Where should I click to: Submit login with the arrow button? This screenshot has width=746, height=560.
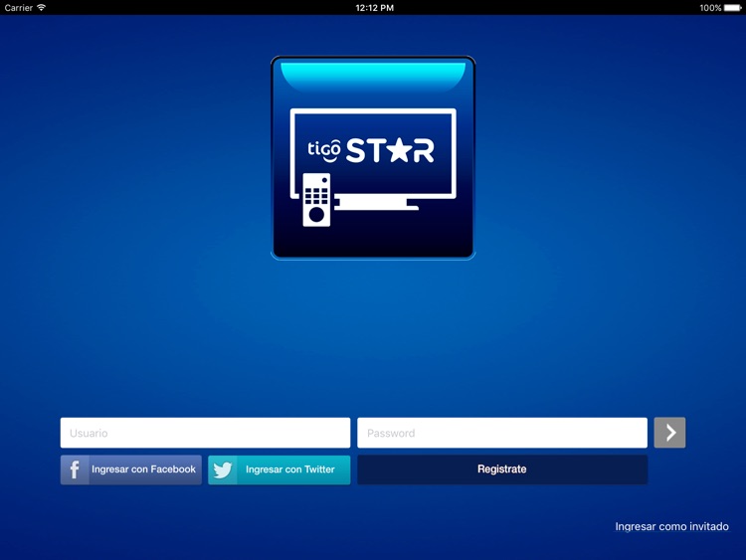pyautogui.click(x=669, y=433)
